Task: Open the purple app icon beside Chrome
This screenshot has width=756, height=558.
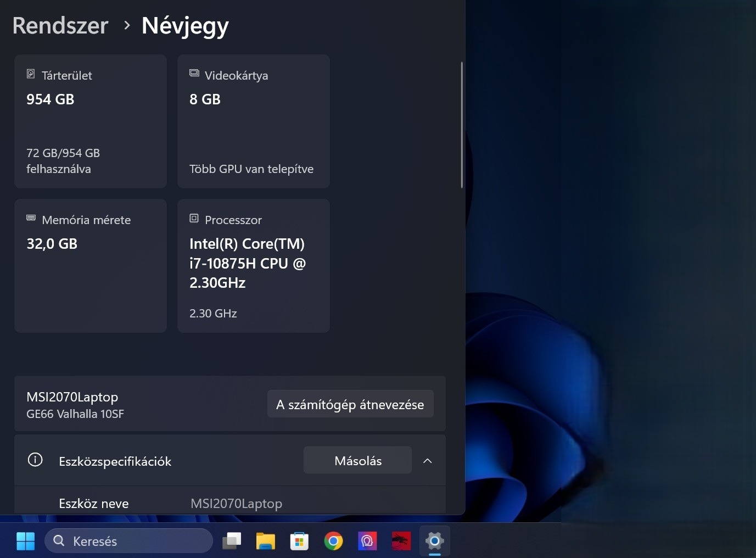Action: tap(367, 541)
